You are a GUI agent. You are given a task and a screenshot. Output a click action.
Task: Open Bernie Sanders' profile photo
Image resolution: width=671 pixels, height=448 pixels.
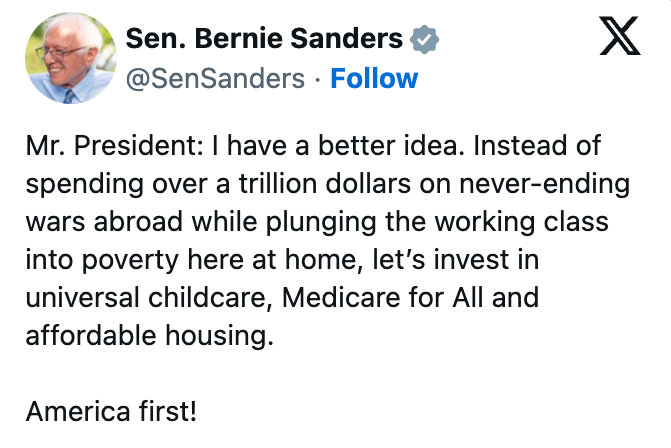(x=67, y=59)
